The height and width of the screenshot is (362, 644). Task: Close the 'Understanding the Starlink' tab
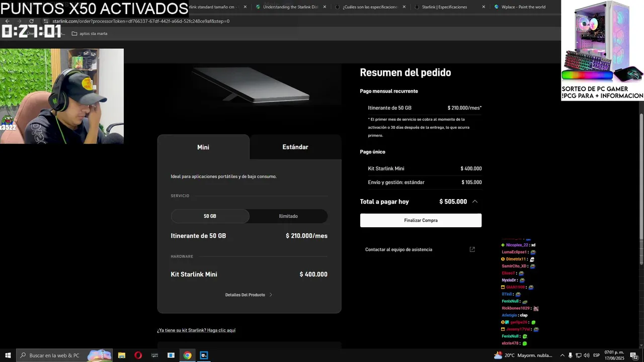325,7
